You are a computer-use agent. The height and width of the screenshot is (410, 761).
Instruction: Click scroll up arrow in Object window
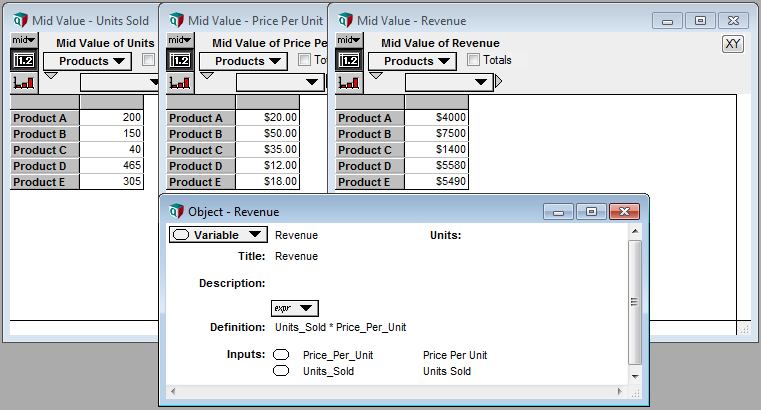635,231
